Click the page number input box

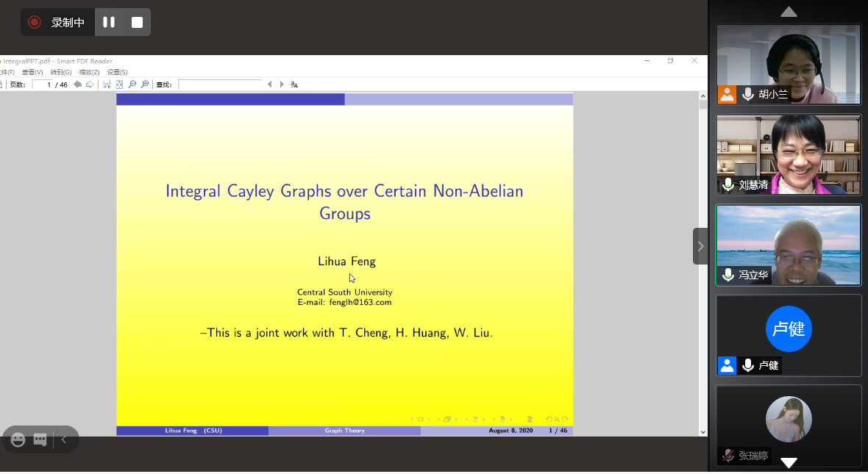coord(50,85)
